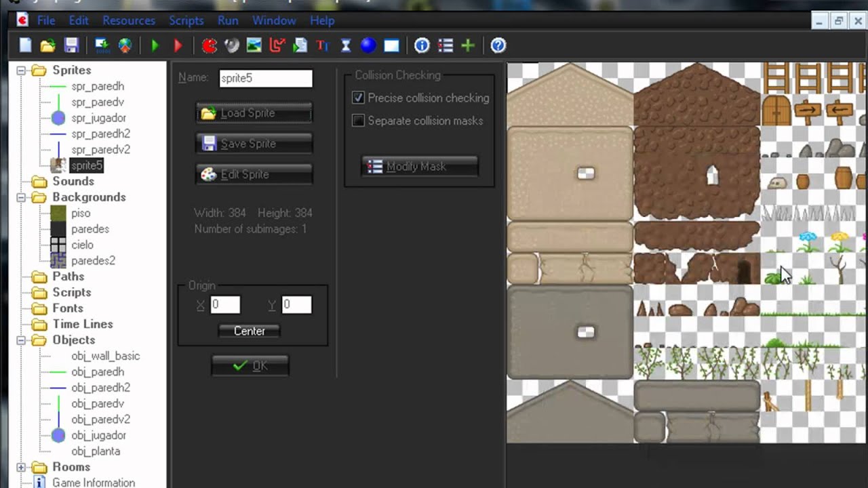868x488 pixels.
Task: Open the Run menu
Action: (x=228, y=20)
